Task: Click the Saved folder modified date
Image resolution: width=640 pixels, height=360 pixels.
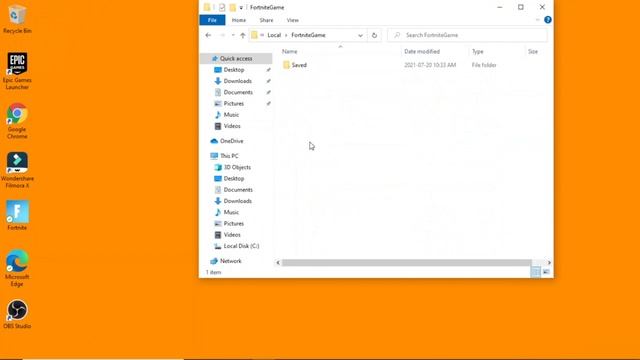Action: point(430,65)
